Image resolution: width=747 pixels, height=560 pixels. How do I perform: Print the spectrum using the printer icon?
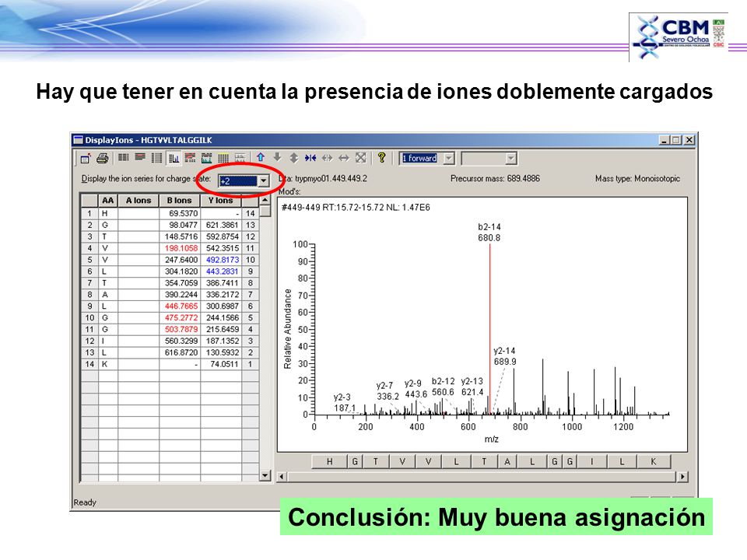point(103,158)
